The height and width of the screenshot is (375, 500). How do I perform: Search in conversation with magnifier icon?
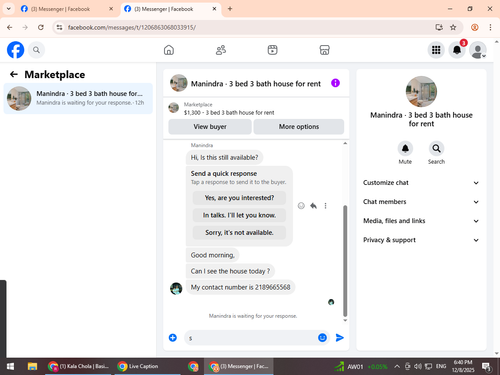point(436,148)
